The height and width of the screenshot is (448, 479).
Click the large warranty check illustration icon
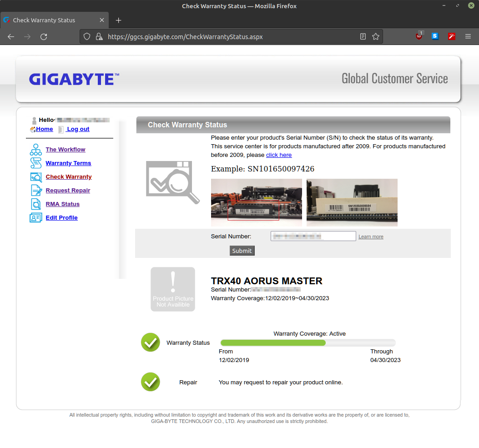point(172,182)
